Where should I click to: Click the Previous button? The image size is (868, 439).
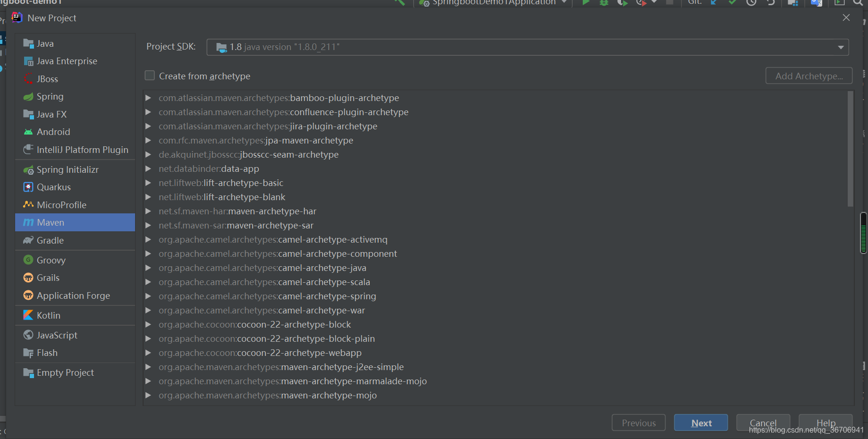point(638,423)
